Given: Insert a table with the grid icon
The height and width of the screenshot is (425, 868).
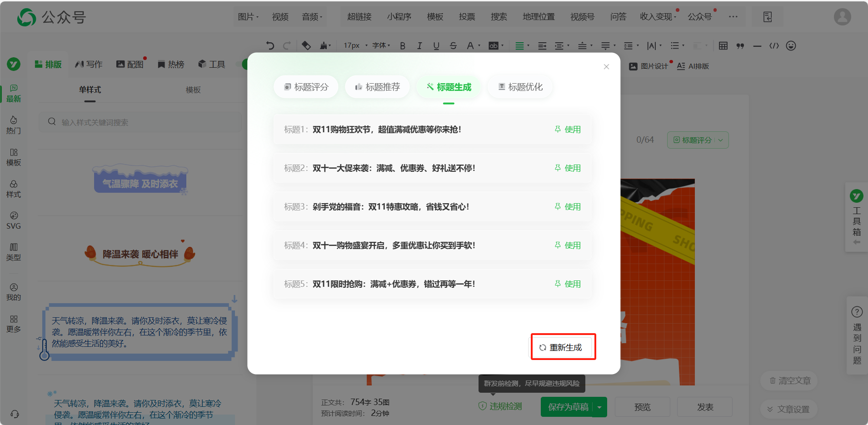Looking at the screenshot, I should click(723, 46).
